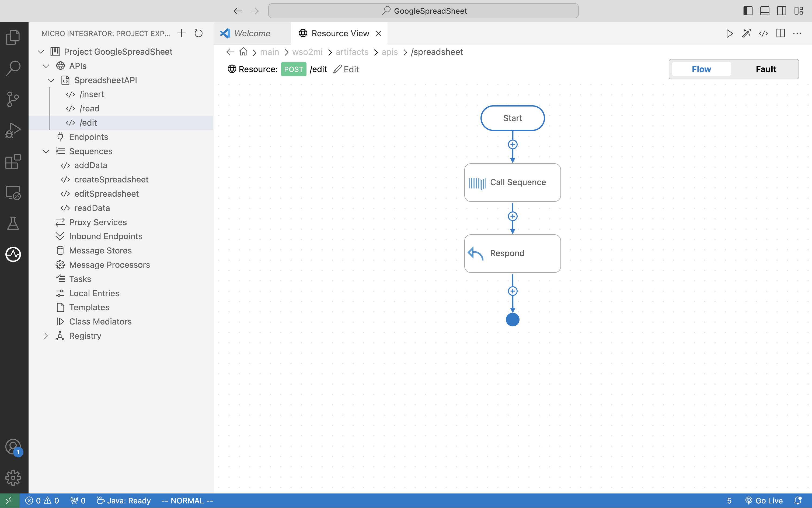The height and width of the screenshot is (508, 812).
Task: Collapse the Sequences node
Action: [46, 151]
